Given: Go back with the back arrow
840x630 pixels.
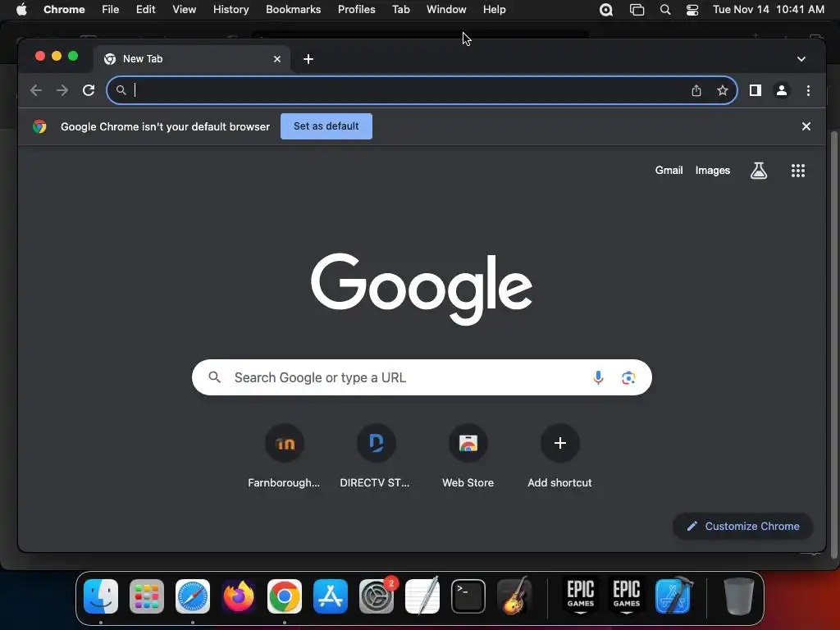Looking at the screenshot, I should 36,90.
